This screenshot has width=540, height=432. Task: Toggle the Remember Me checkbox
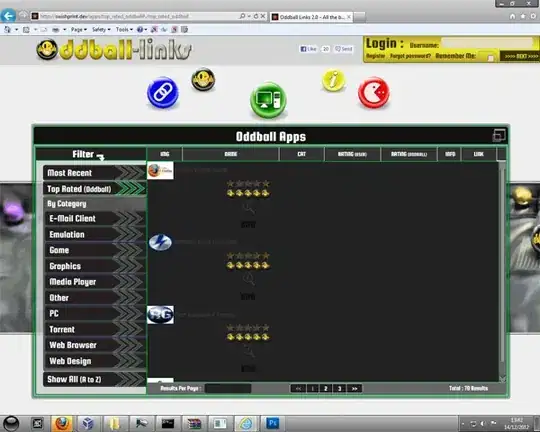(x=490, y=58)
